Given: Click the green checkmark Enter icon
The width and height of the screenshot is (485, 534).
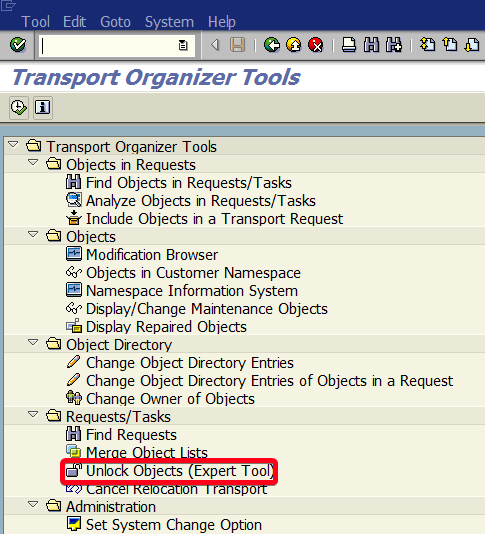Looking at the screenshot, I should click(x=18, y=45).
